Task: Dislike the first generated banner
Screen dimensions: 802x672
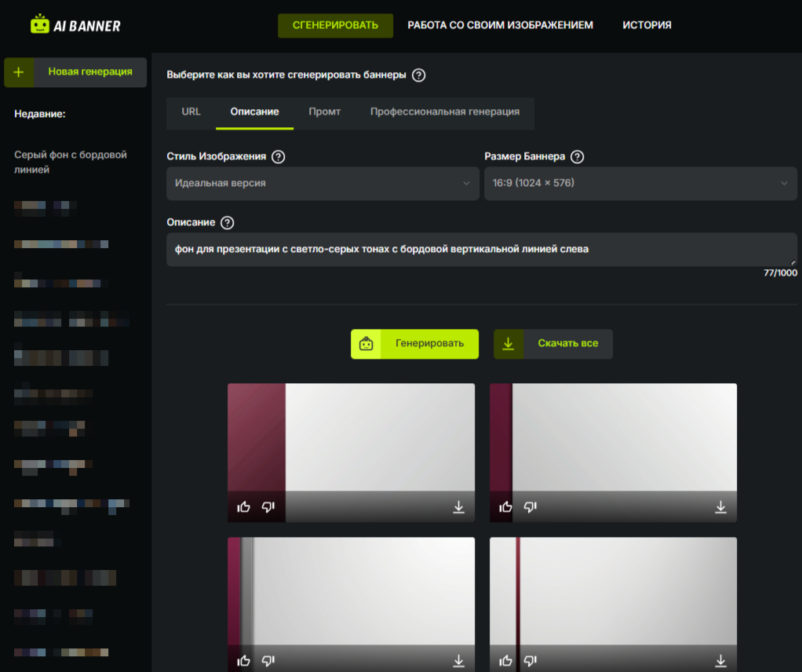Action: click(x=268, y=507)
